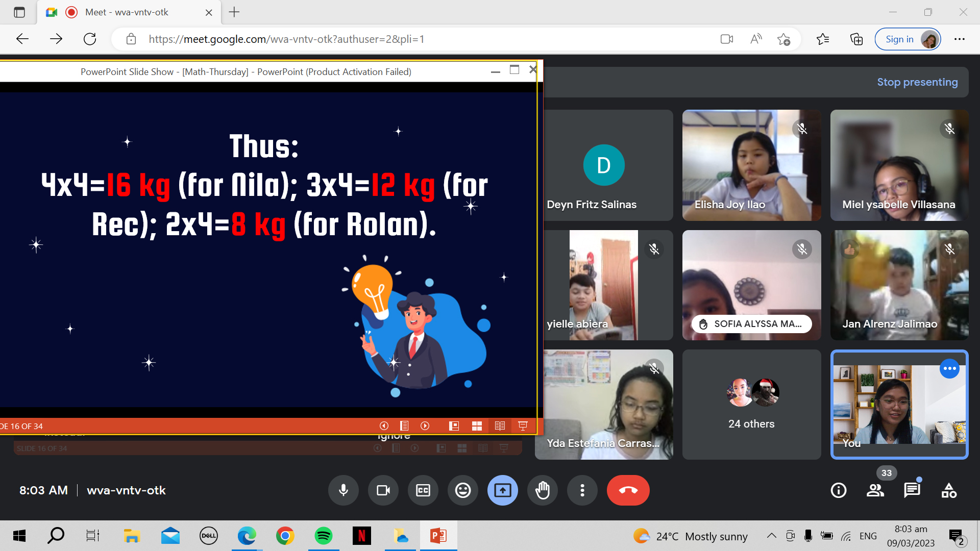Leave the call with red button
Viewport: 980px width, 551px height.
point(628,490)
